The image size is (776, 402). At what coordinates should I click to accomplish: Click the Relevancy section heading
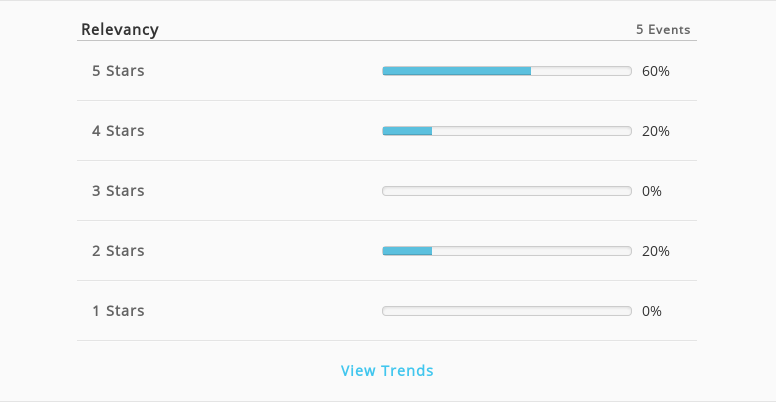click(x=120, y=29)
